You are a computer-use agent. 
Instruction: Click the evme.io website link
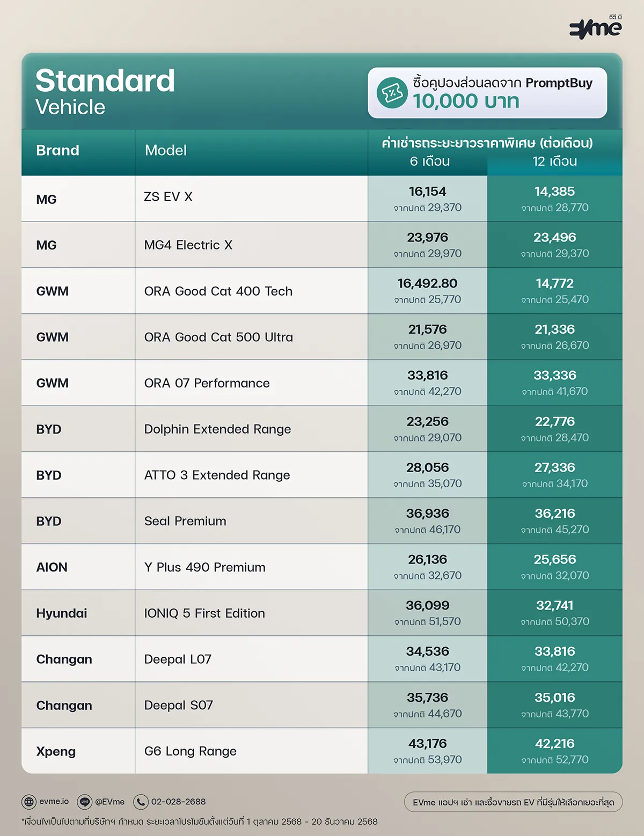coord(51,802)
